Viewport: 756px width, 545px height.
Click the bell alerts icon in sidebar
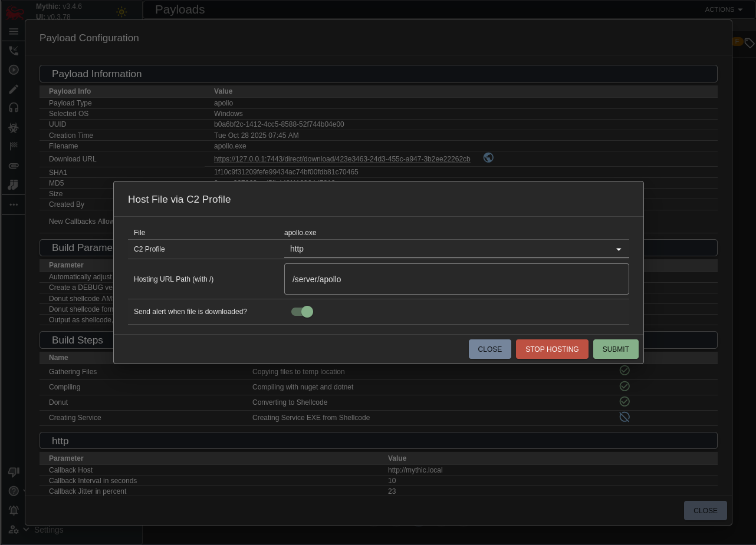14,510
